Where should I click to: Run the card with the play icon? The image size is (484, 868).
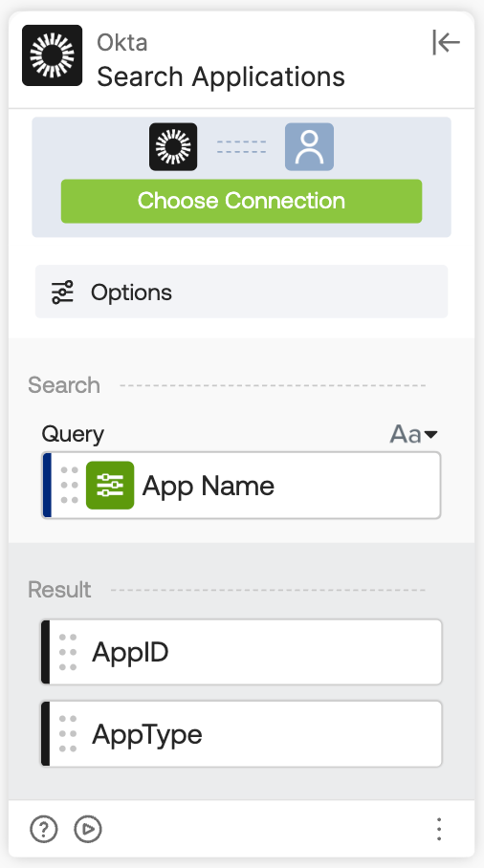[x=88, y=829]
